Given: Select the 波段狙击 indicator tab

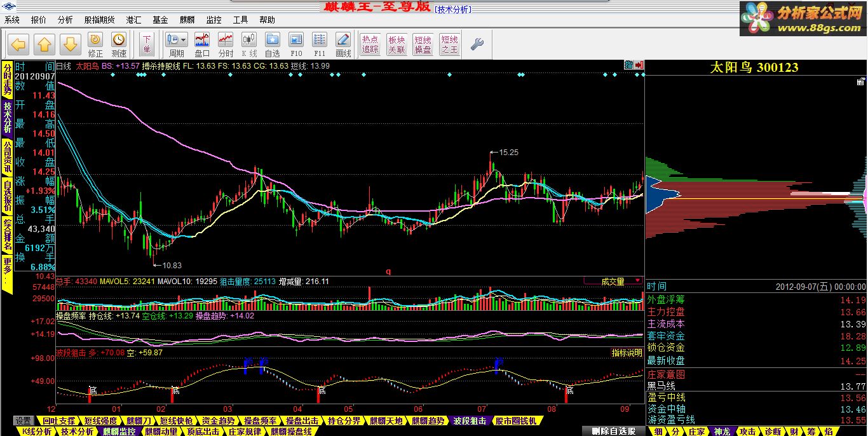Looking at the screenshot, I should [x=470, y=421].
